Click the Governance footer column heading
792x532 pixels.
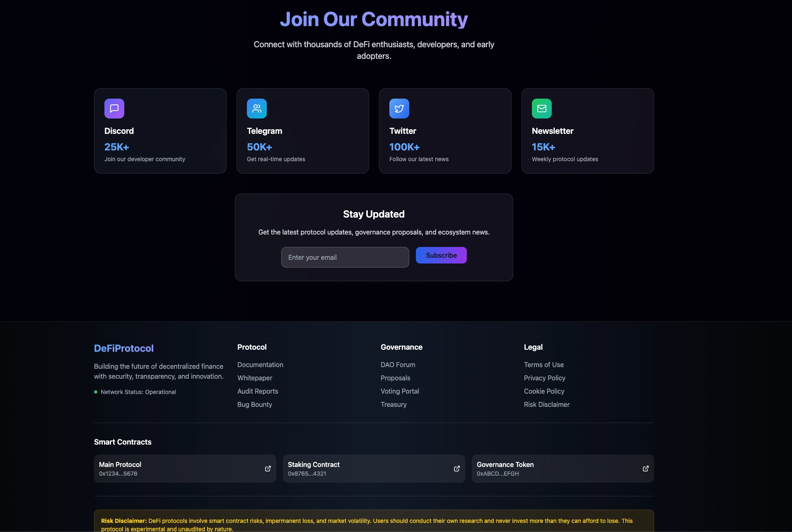click(401, 347)
